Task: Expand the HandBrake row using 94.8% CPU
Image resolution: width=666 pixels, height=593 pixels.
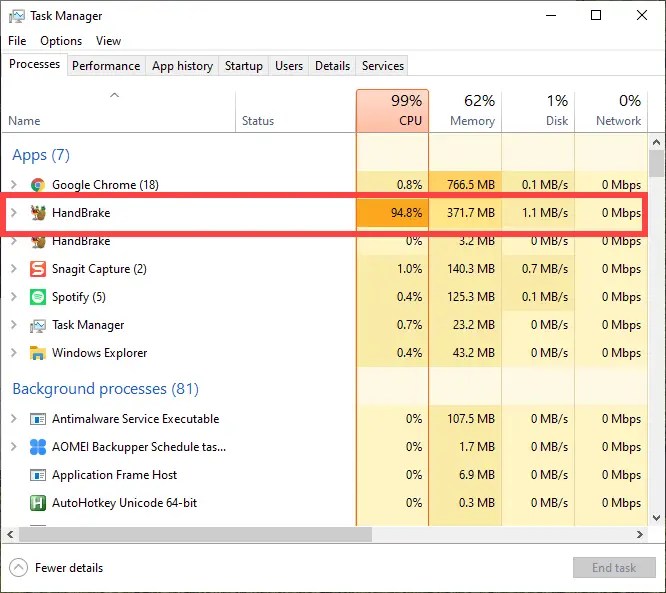Action: tap(14, 212)
